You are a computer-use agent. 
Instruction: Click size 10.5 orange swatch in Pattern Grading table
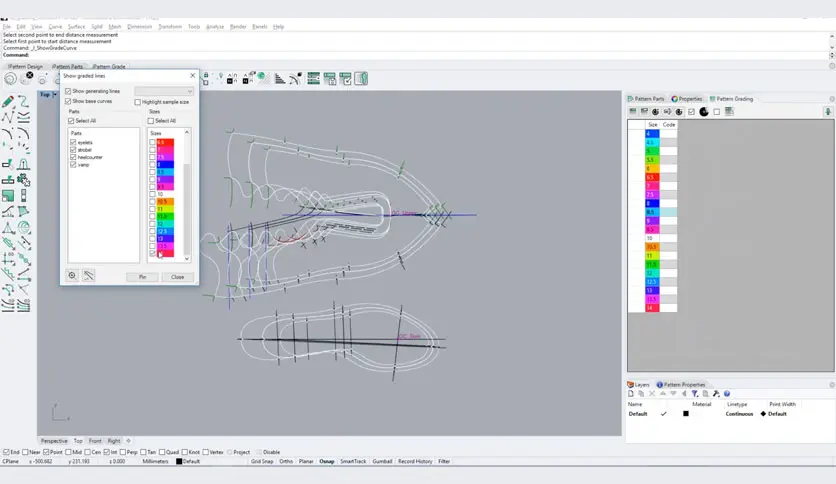pyautogui.click(x=653, y=247)
